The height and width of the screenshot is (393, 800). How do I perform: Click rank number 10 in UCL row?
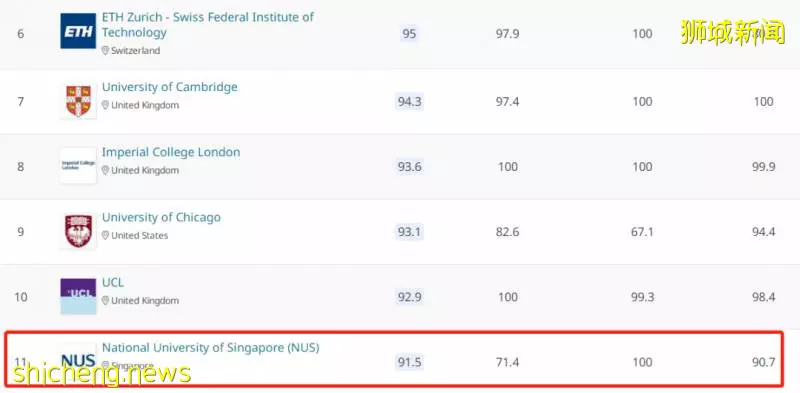pyautogui.click(x=20, y=297)
